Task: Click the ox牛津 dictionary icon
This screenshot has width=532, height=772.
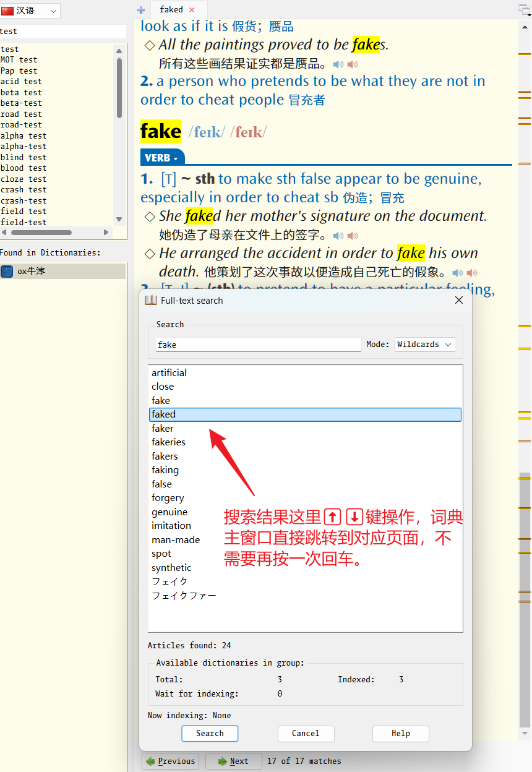Action: [x=7, y=271]
